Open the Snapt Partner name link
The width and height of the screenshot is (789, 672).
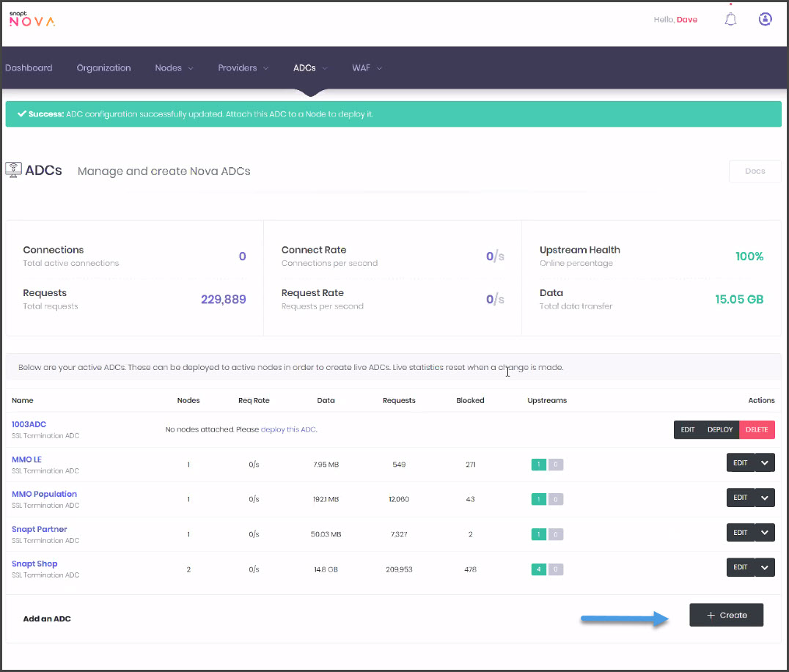[x=40, y=529]
